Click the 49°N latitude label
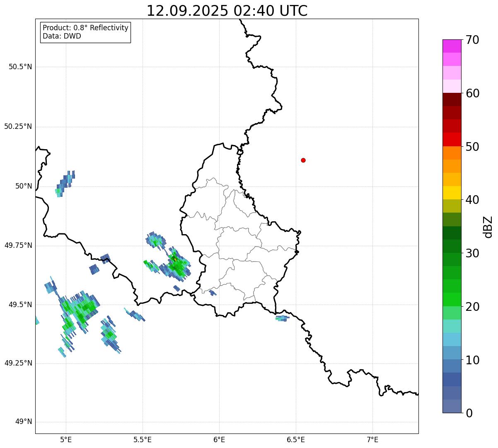 pyautogui.click(x=24, y=421)
